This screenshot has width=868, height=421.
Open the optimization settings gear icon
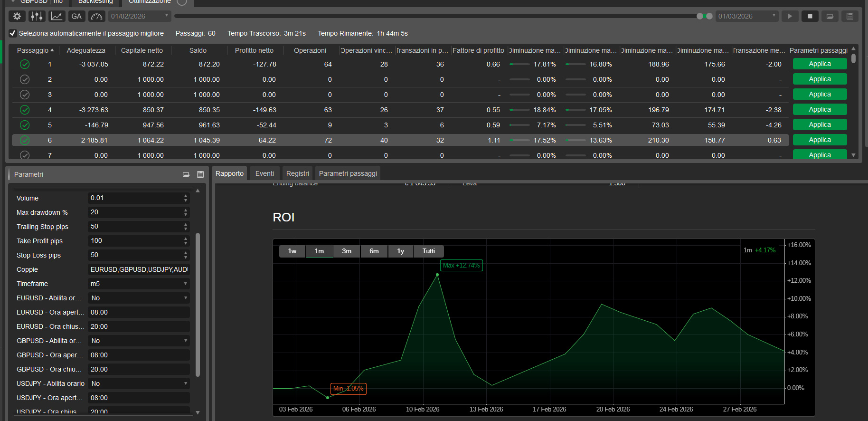(17, 16)
